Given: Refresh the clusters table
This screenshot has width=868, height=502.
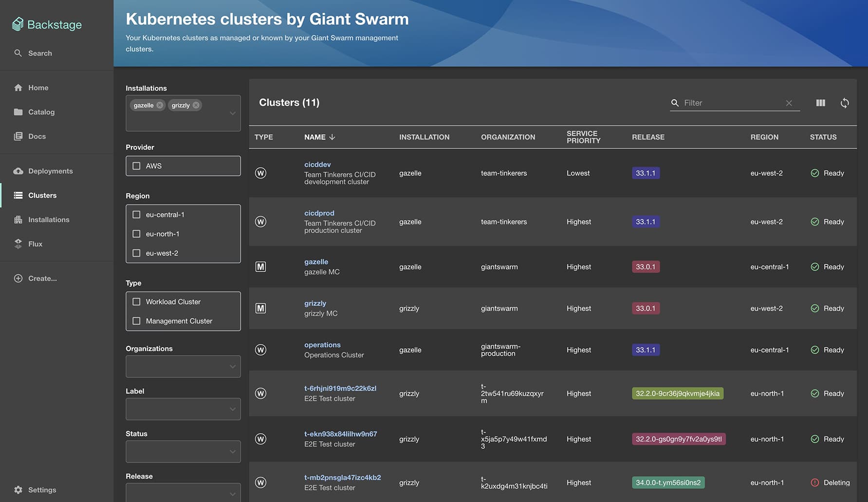Looking at the screenshot, I should coord(845,103).
